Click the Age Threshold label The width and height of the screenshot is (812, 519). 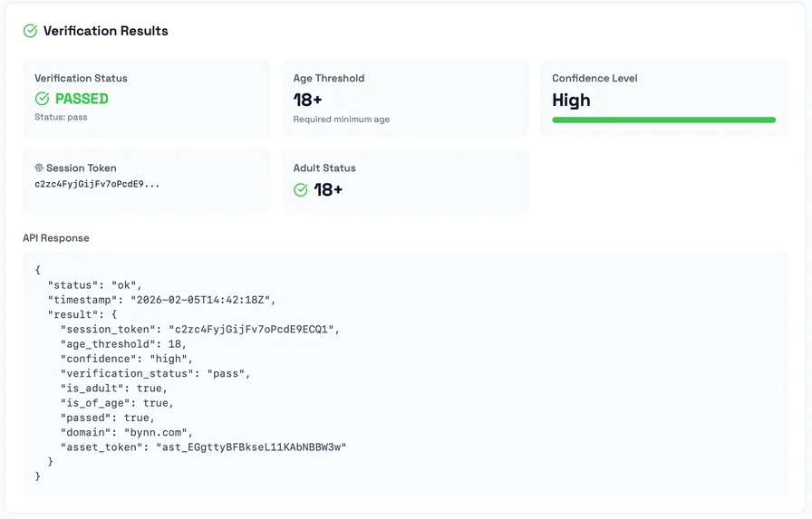coord(329,78)
